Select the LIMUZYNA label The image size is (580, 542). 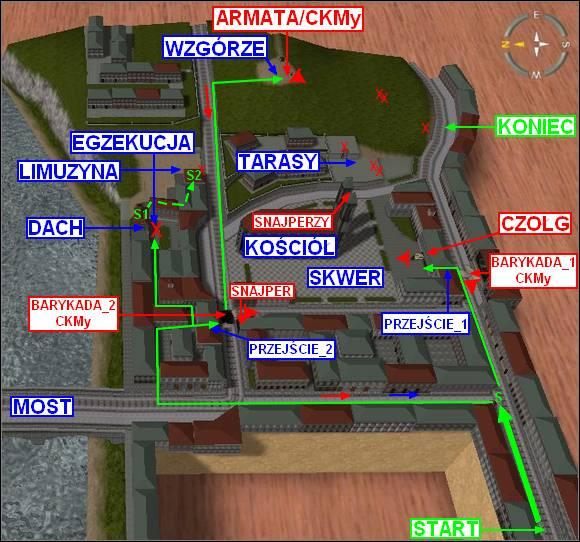pyautogui.click(x=69, y=171)
